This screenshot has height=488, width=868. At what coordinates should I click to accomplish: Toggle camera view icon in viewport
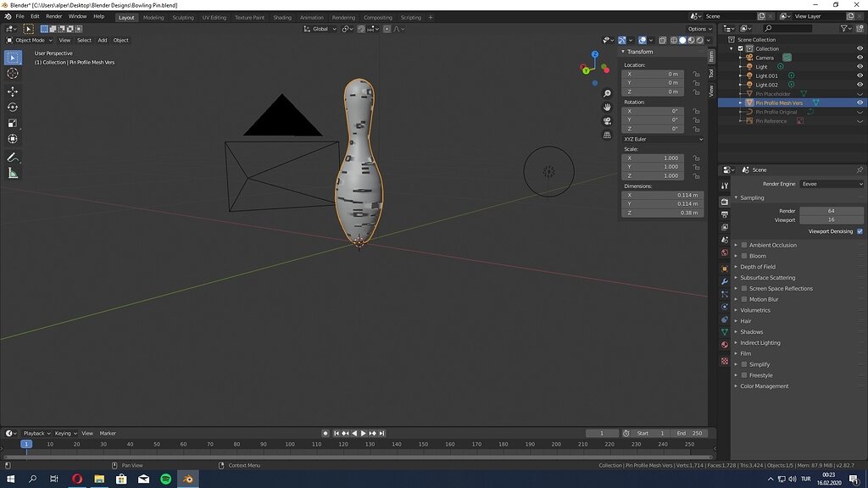click(x=607, y=121)
